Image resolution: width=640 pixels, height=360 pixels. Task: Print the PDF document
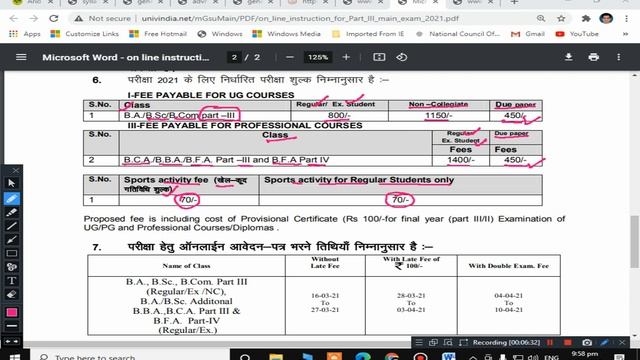(x=594, y=57)
